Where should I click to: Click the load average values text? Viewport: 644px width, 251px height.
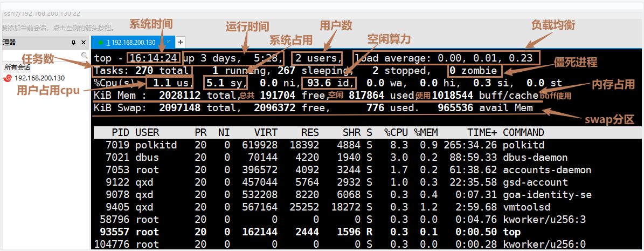pyautogui.click(x=485, y=58)
